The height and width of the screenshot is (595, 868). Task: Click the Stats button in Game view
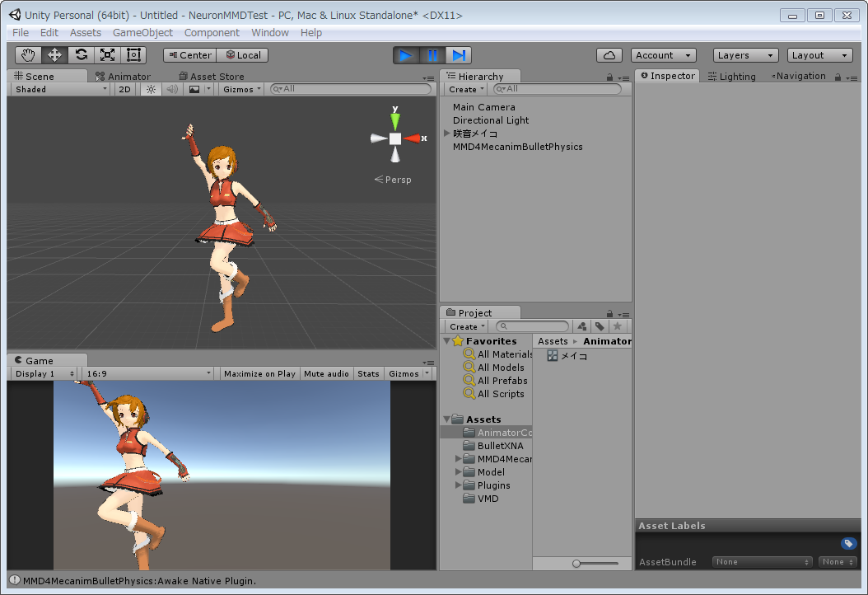pos(368,372)
